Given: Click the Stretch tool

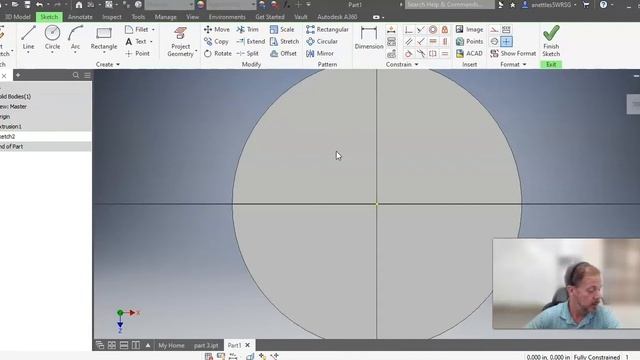Looking at the screenshot, I should (x=284, y=42).
